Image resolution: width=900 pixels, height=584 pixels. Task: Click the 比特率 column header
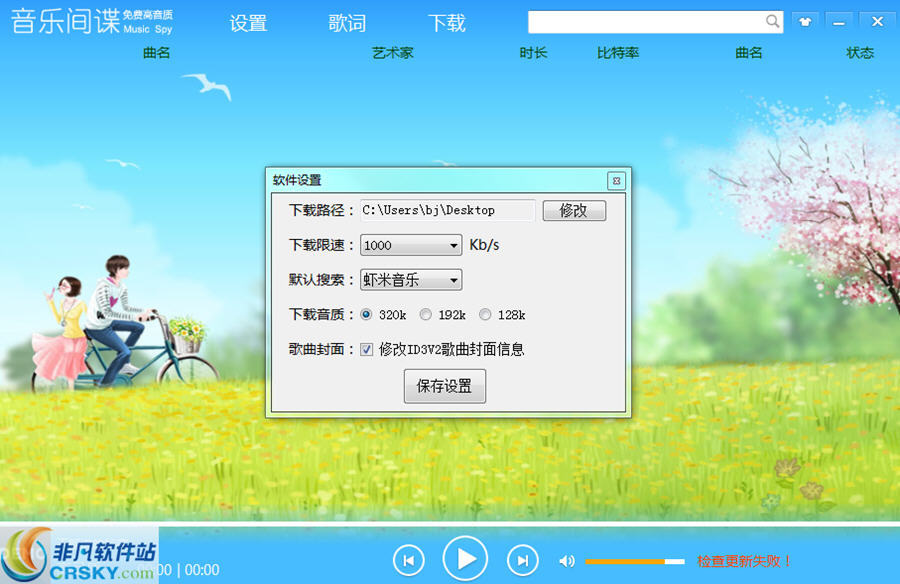pyautogui.click(x=618, y=53)
